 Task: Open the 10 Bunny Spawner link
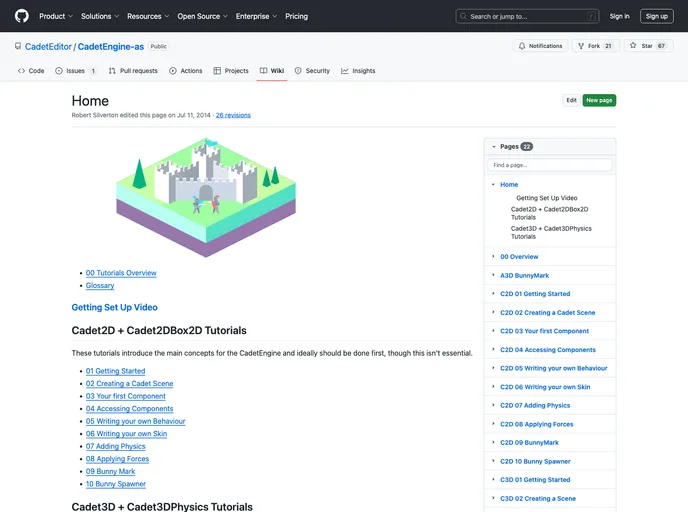(116, 483)
